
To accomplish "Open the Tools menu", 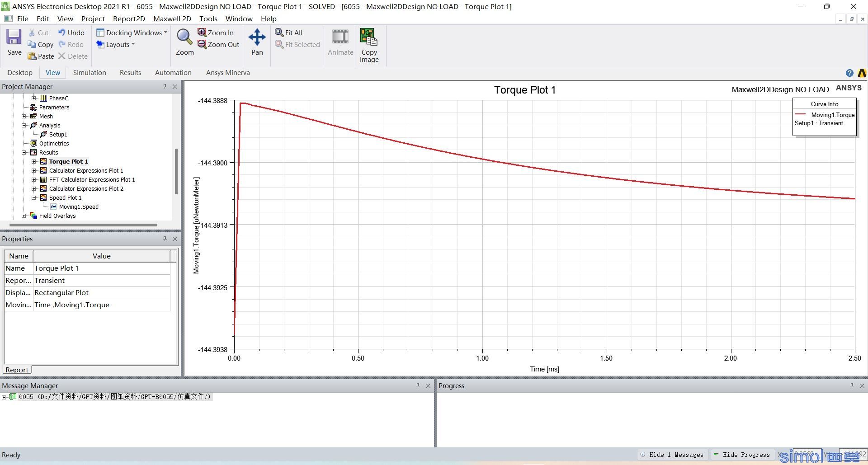I will click(208, 19).
